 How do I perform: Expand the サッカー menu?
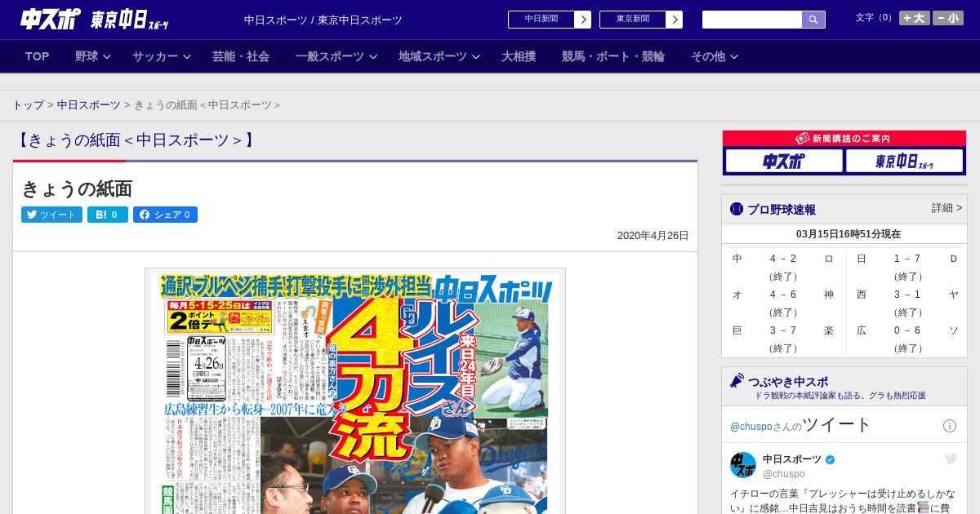[x=162, y=56]
